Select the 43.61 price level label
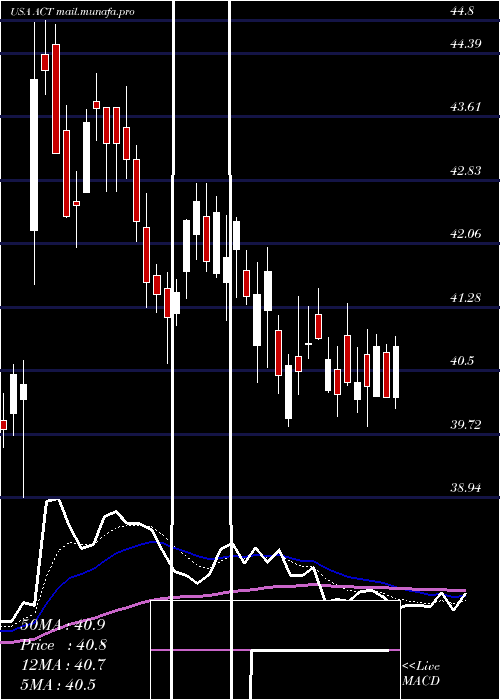Screen dimensions: 500x700 click(x=466, y=107)
